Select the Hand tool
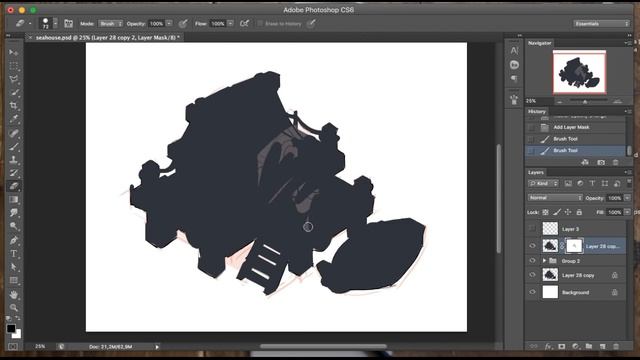The width and height of the screenshot is (640, 360). point(13,294)
